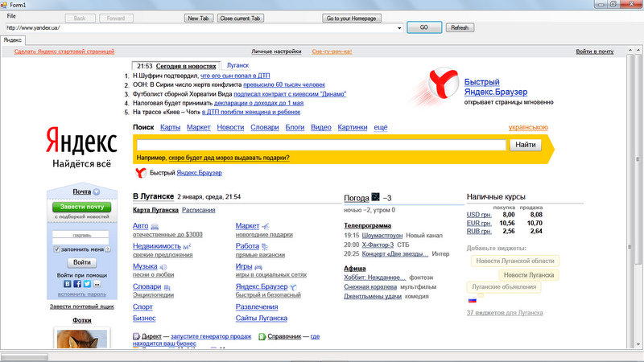
Task: Click the GO button
Action: tap(424, 27)
